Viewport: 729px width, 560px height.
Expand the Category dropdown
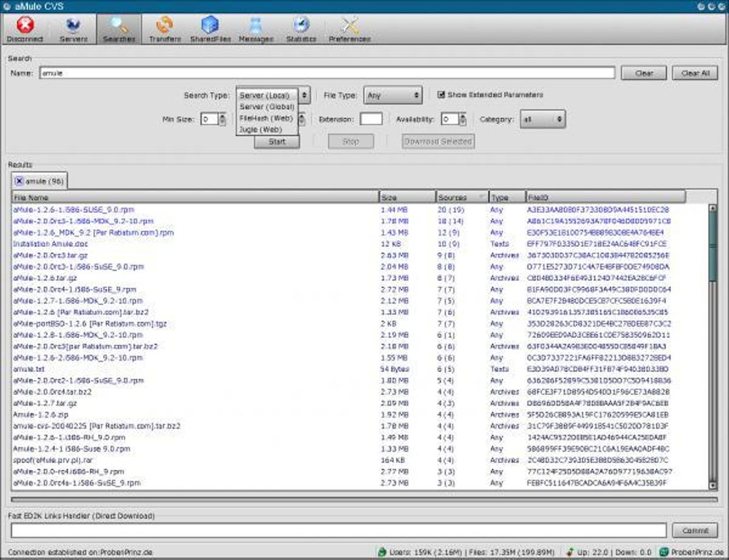(x=542, y=120)
